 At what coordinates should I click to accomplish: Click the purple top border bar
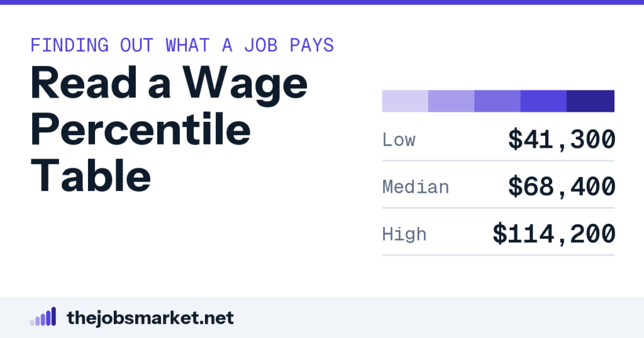click(322, 3)
